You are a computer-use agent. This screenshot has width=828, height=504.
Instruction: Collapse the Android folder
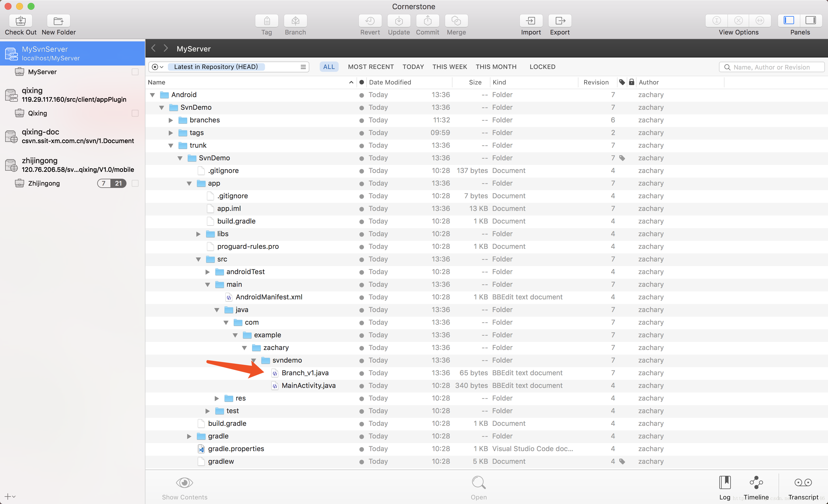coord(153,95)
